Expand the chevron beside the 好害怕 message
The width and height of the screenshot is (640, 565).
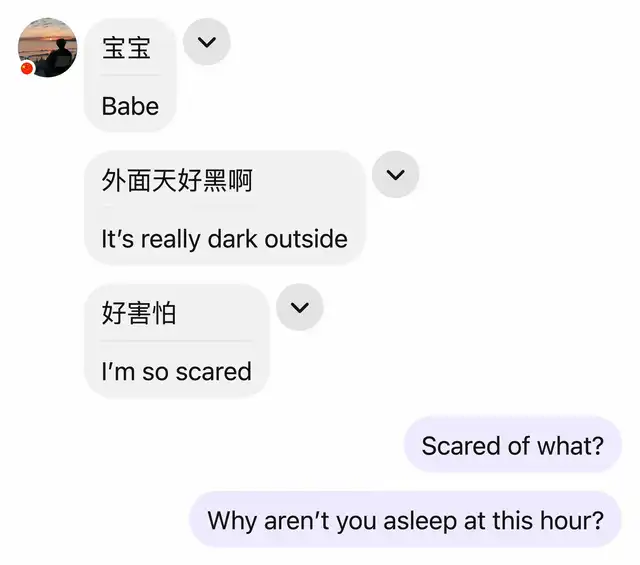point(300,307)
